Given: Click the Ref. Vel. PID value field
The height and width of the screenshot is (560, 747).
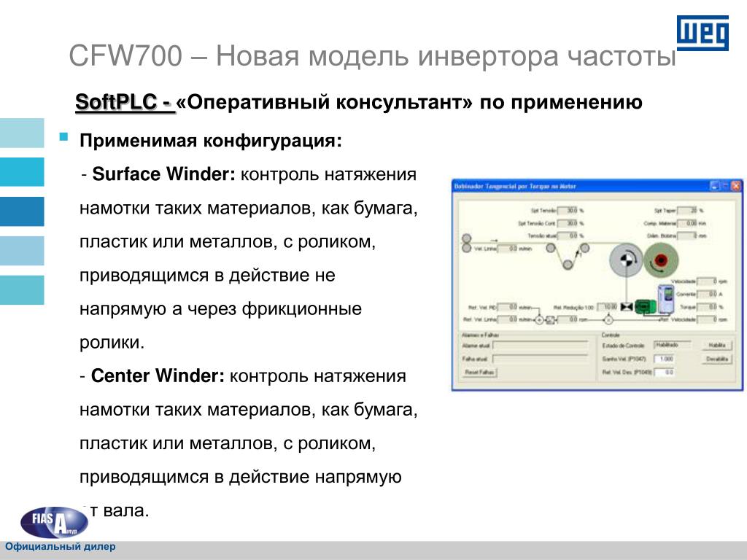Looking at the screenshot, I should point(508,307).
